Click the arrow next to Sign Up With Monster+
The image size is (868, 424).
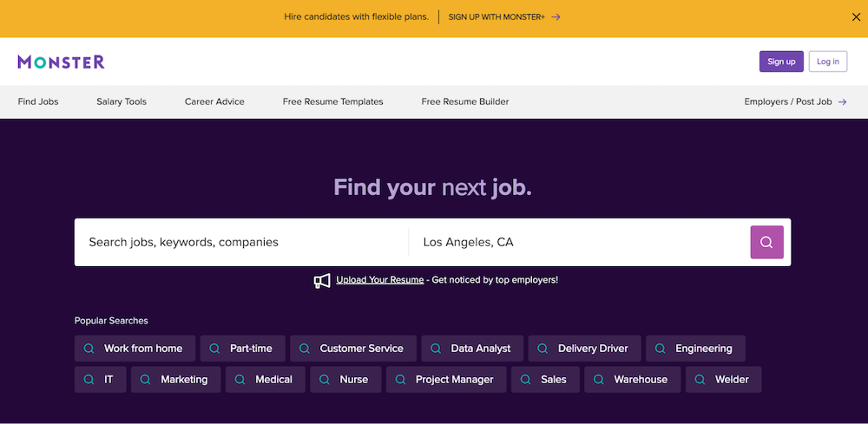coord(556,17)
